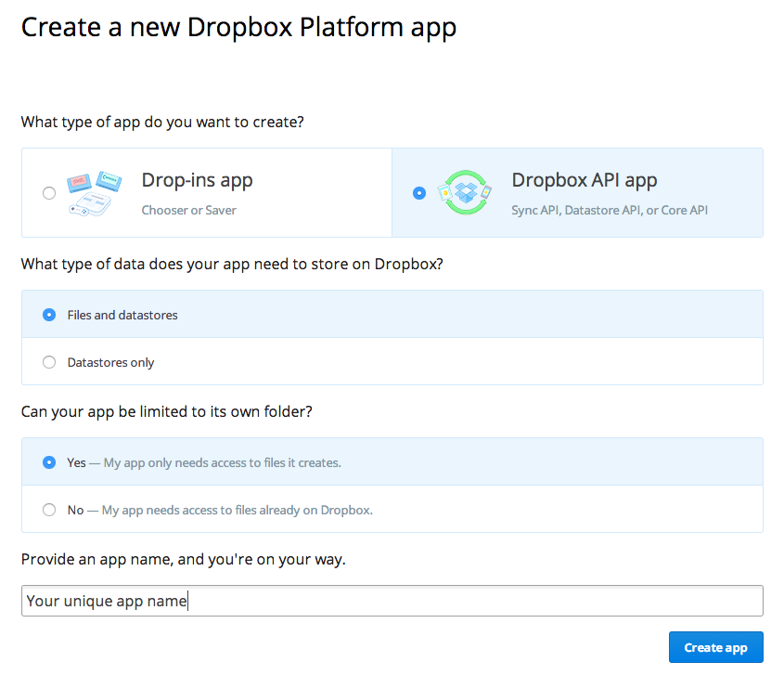Click question 'What type of app do you want to create?'
The height and width of the screenshot is (688, 784).
pyautogui.click(x=162, y=122)
